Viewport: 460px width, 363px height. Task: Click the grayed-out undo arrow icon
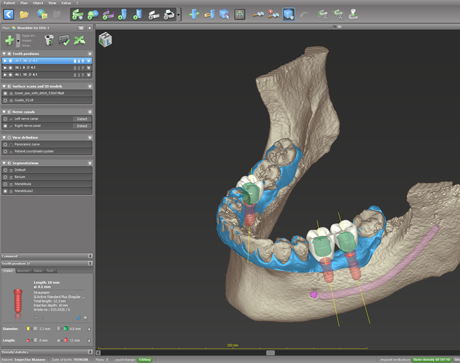pos(304,15)
